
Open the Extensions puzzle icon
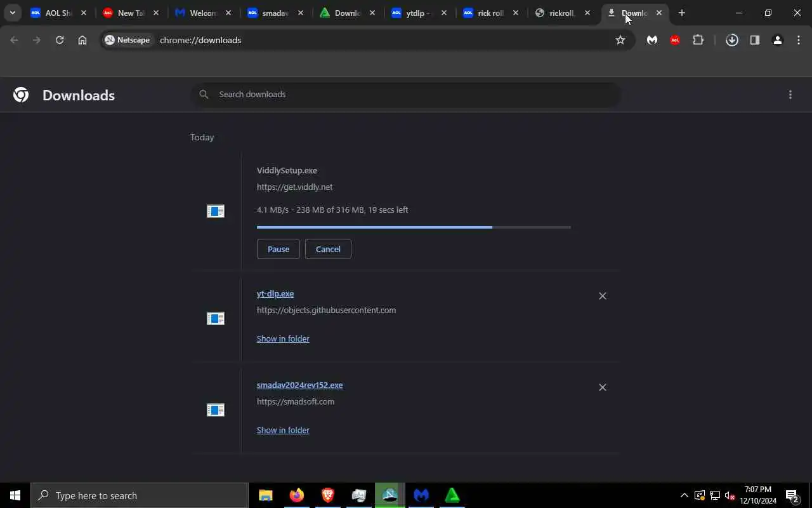698,40
